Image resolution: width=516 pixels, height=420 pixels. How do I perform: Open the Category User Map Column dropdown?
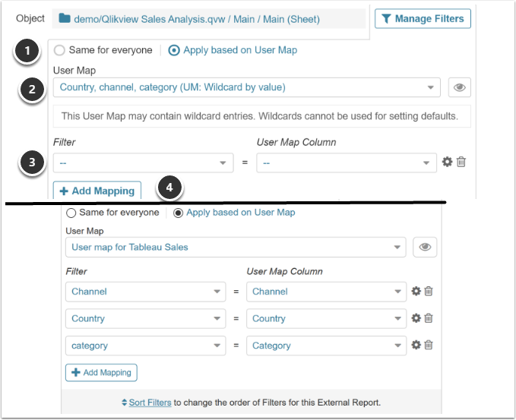[x=326, y=346]
